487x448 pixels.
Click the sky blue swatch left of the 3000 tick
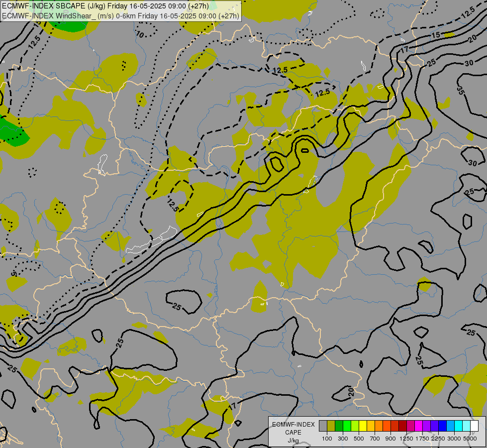pos(450,426)
